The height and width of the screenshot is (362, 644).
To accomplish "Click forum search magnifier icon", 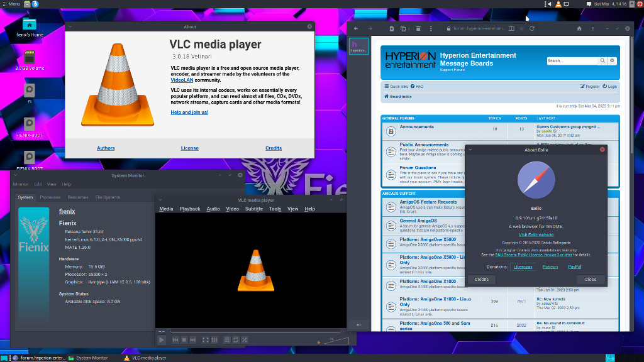I will [x=602, y=61].
